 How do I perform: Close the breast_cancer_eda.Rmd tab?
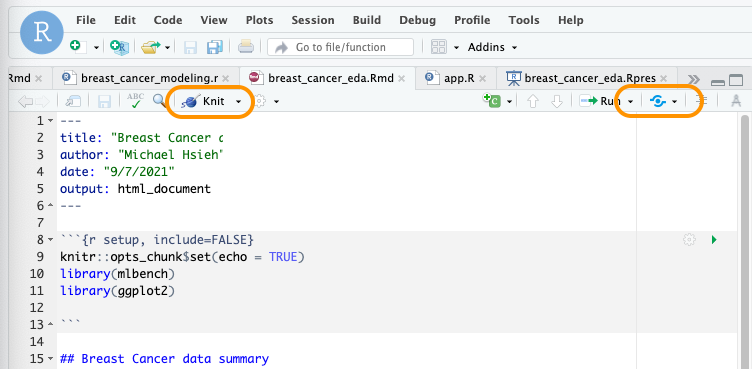[402, 78]
